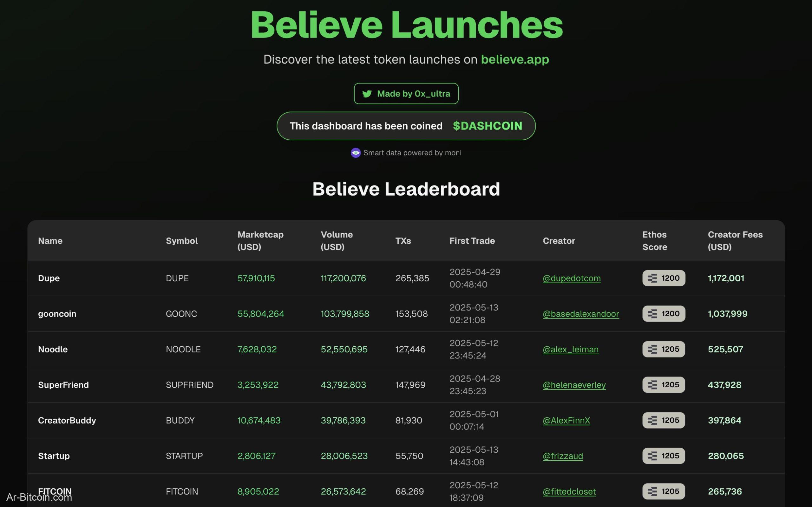The width and height of the screenshot is (812, 507).
Task: Click first trade date 2025-05-01 00:07:14
Action: [474, 420]
